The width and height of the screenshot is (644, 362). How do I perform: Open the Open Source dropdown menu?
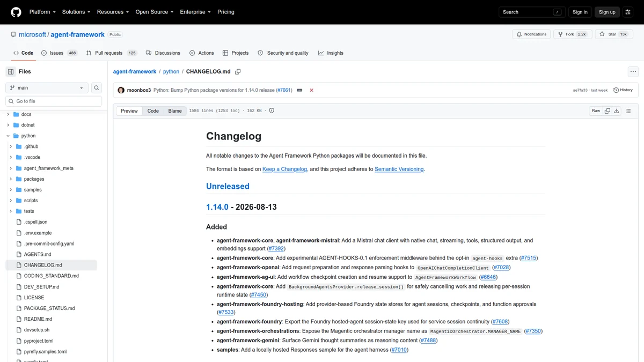point(154,12)
